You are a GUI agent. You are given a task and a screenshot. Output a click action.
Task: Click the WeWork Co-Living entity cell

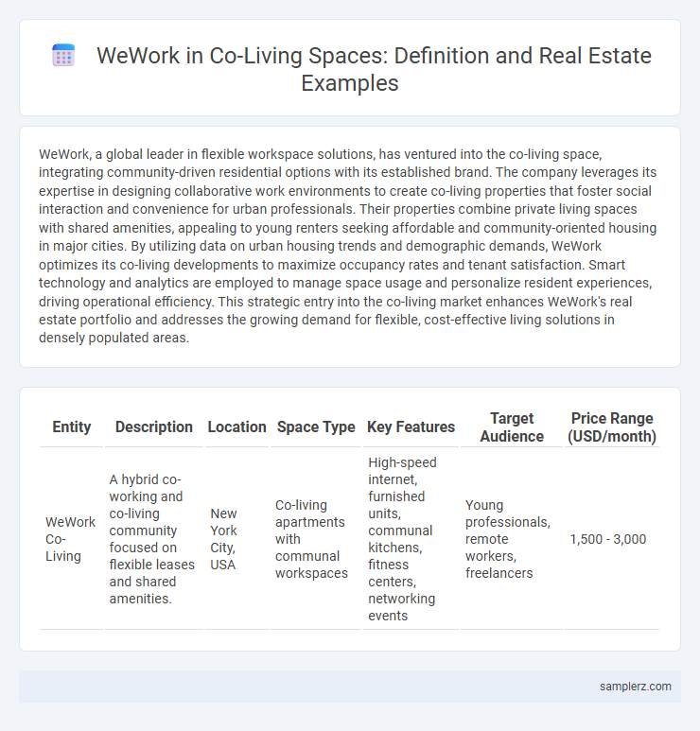tap(71, 539)
